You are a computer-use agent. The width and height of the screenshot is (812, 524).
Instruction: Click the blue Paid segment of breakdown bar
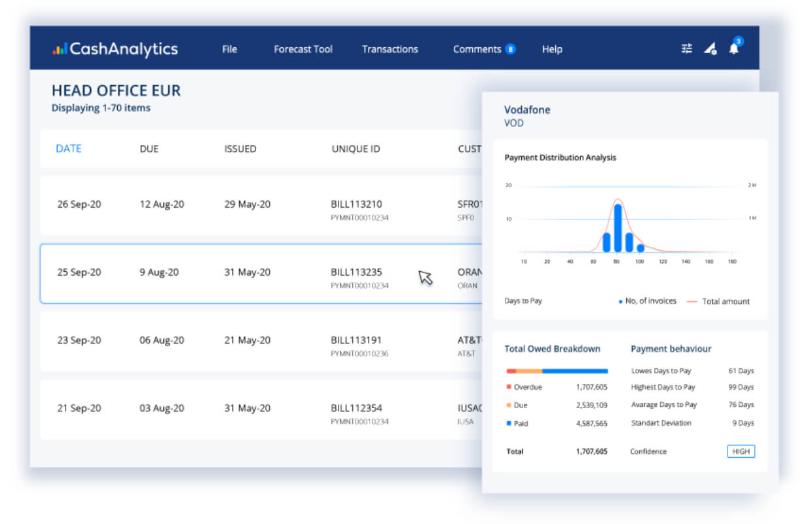(575, 371)
